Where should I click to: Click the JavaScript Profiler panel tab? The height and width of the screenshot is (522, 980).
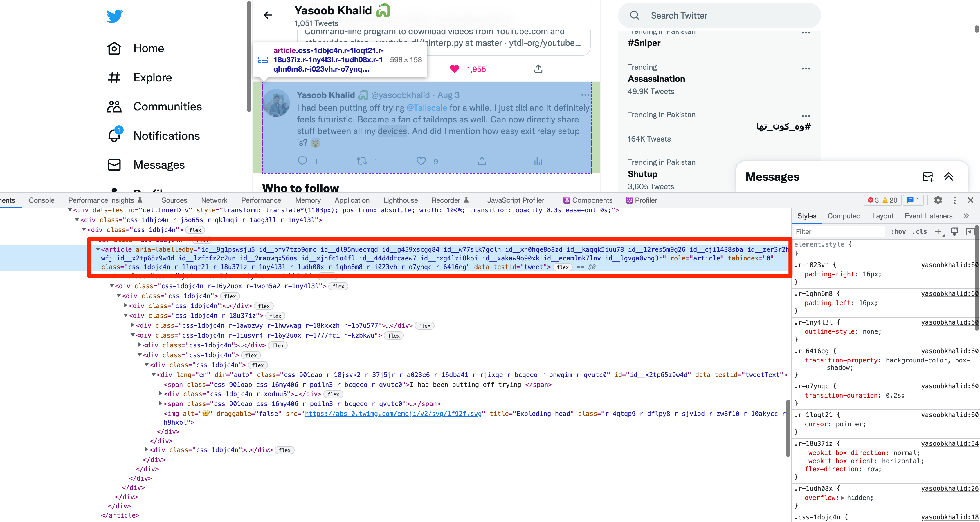pyautogui.click(x=515, y=200)
